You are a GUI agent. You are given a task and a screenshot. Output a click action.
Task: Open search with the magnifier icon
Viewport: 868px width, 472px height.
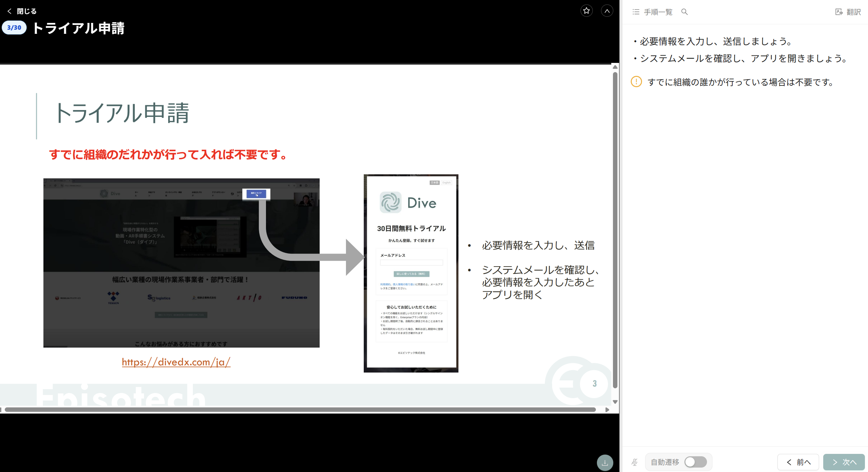684,12
